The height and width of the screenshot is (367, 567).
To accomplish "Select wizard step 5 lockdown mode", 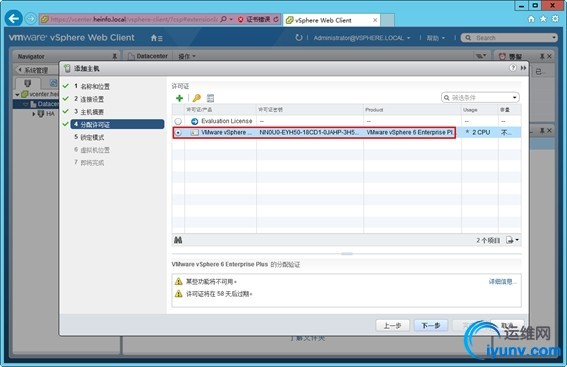I will [89, 137].
